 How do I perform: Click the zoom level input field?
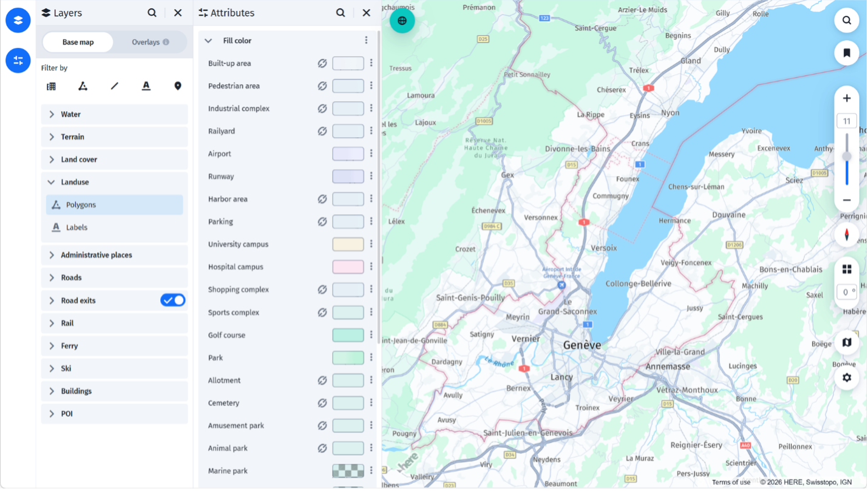[x=847, y=121]
